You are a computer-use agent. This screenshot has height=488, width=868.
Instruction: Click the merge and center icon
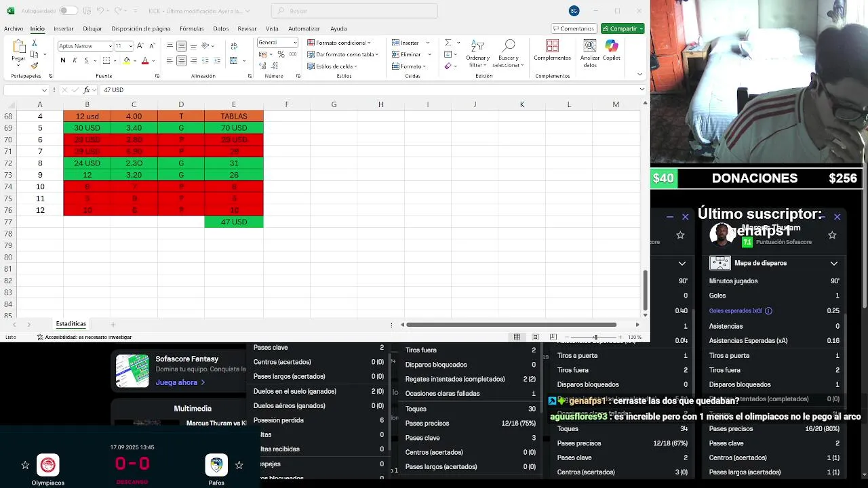[x=234, y=60]
